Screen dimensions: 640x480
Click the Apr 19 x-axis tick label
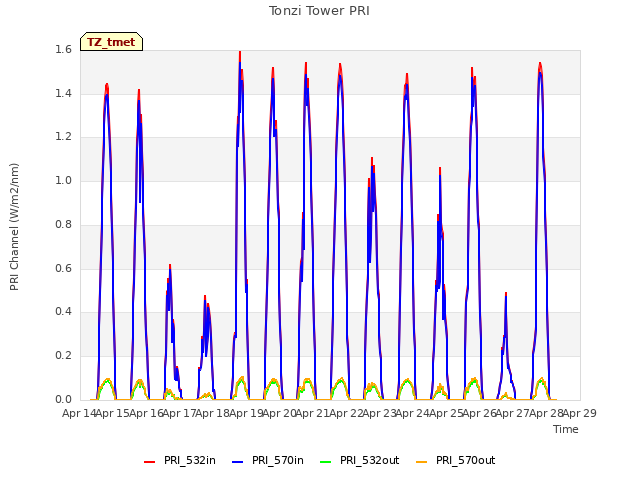tap(246, 413)
